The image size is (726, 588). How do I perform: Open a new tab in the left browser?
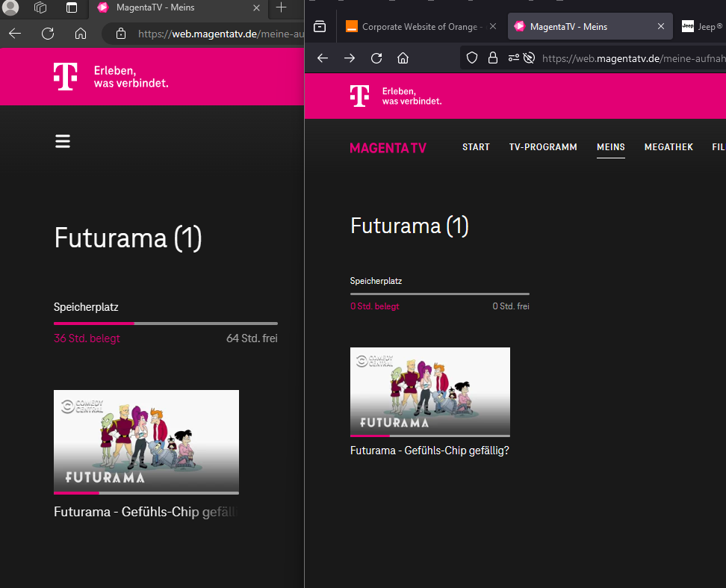tap(281, 7)
